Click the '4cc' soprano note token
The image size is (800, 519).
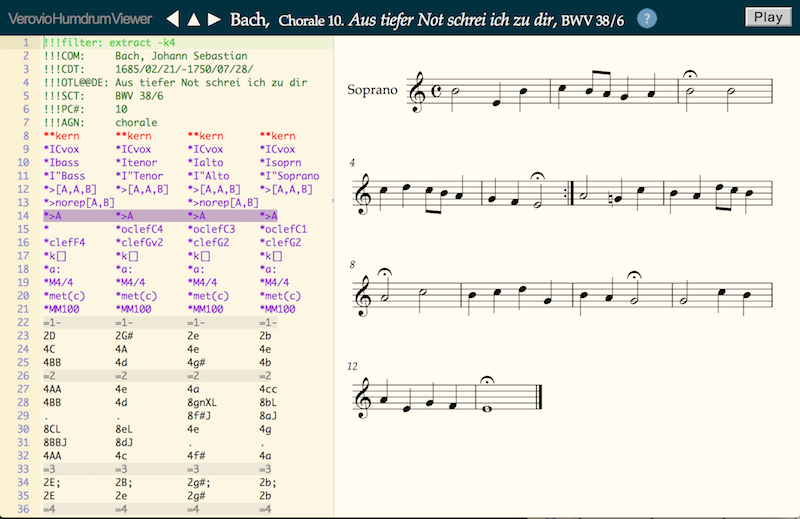(268, 389)
